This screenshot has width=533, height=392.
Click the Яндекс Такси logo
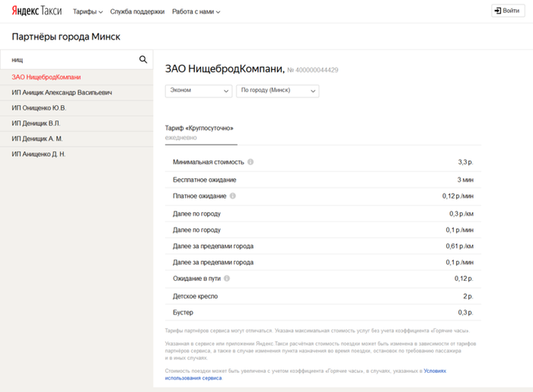tap(37, 11)
